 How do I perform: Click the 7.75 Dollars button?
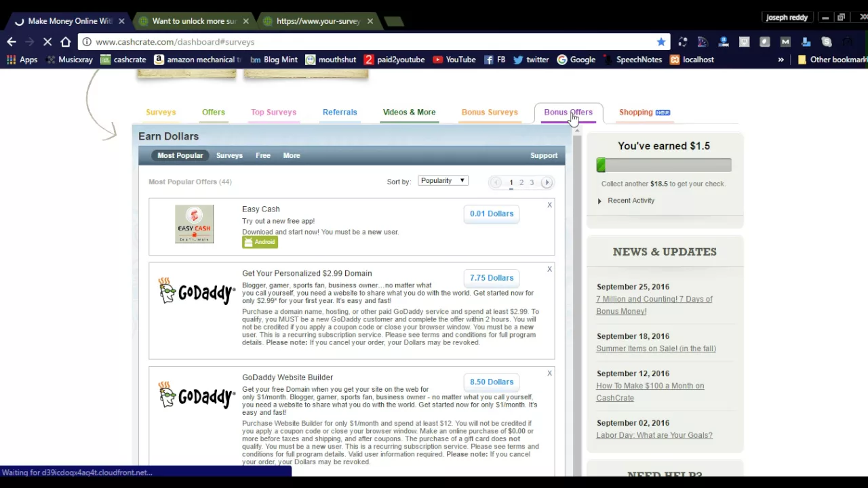coord(492,278)
